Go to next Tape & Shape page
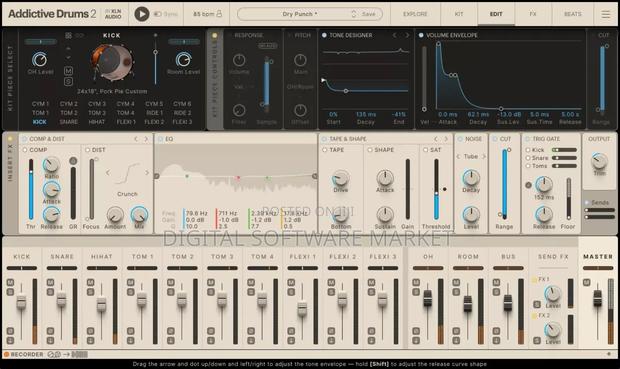 click(446, 139)
